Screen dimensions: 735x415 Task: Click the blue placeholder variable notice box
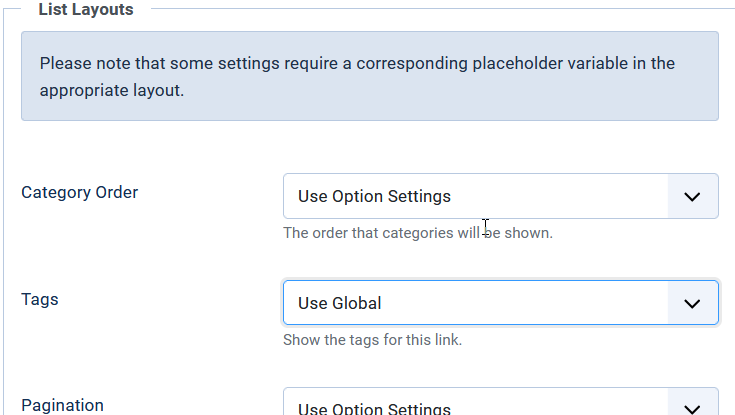click(370, 76)
